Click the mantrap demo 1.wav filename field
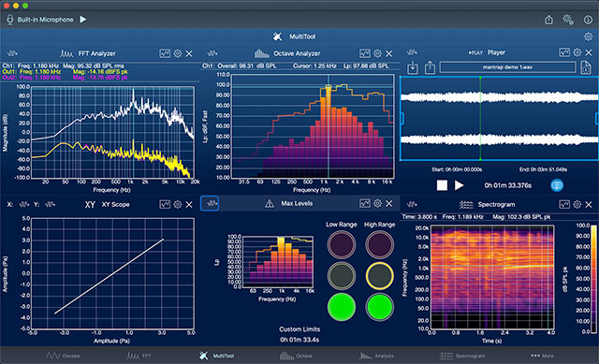The width and height of the screenshot is (599, 364). (x=507, y=67)
